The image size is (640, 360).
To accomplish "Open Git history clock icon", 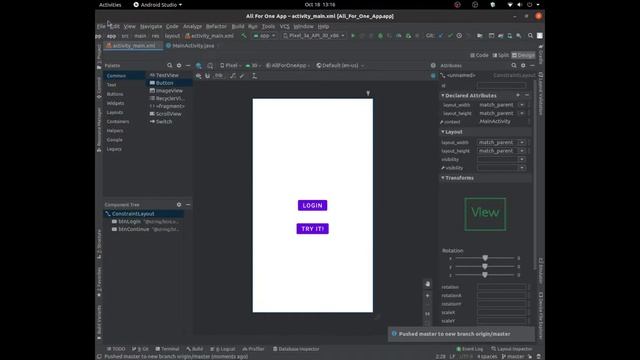I will (459, 36).
